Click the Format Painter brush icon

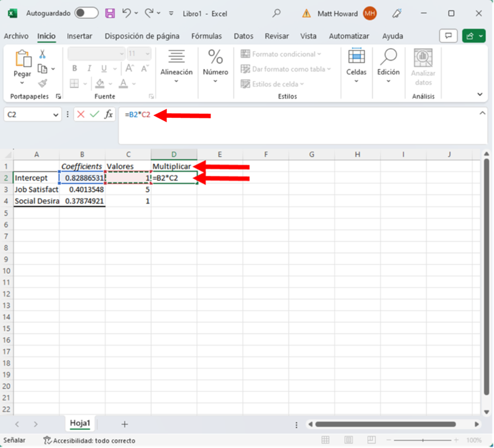coord(42,83)
